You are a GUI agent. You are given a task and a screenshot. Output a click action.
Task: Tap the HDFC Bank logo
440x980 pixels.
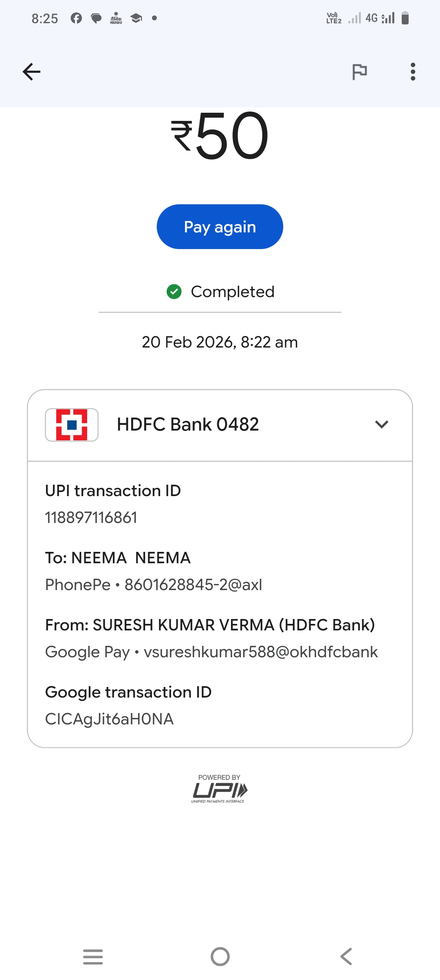tap(72, 424)
